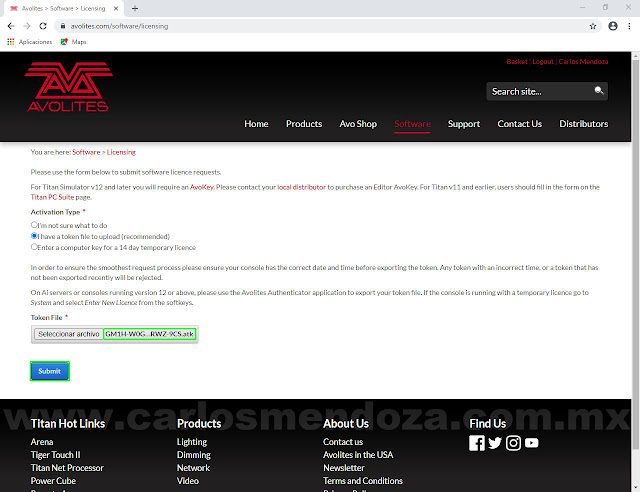Open the Distributors navigation item

(583, 124)
